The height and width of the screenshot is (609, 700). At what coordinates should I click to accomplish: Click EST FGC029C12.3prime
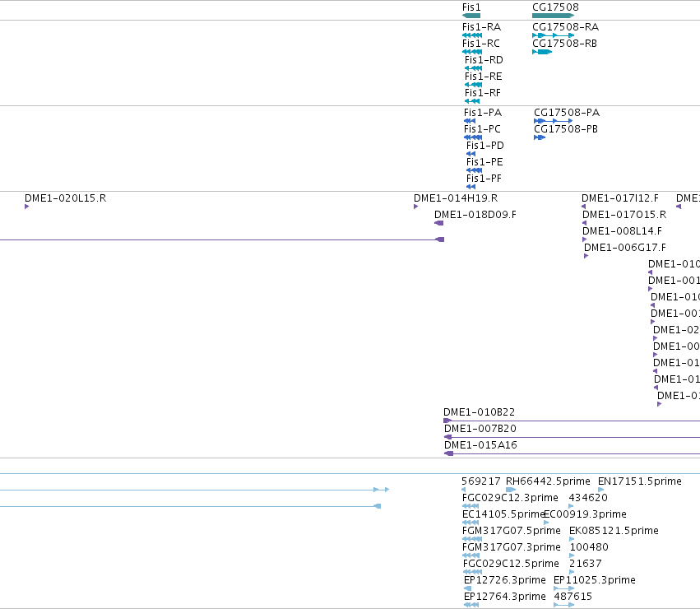coord(510,498)
